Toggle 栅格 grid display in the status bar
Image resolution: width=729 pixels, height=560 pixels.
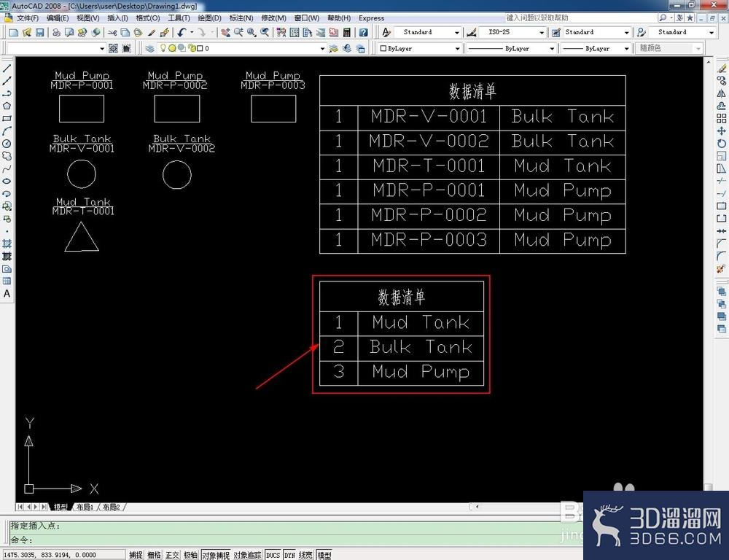pos(154,555)
